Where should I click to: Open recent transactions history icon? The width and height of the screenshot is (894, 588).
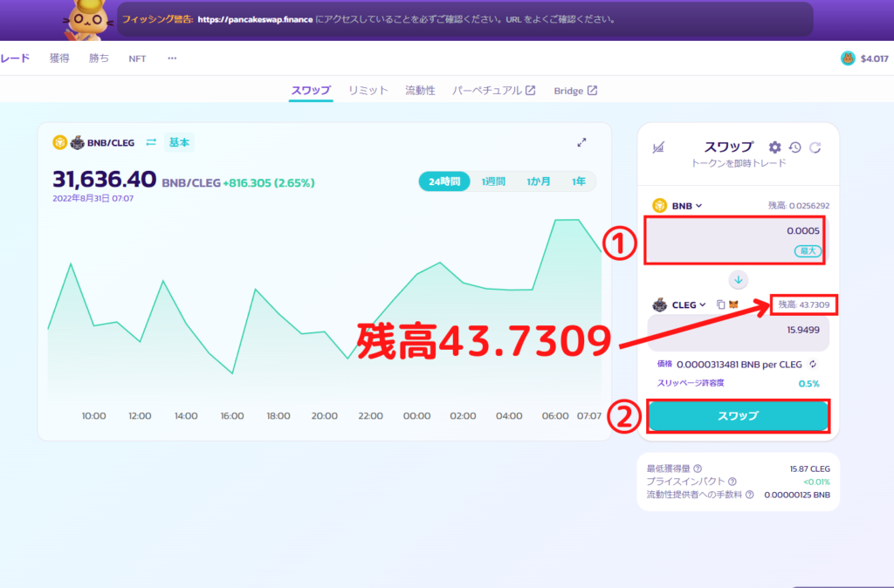point(794,147)
